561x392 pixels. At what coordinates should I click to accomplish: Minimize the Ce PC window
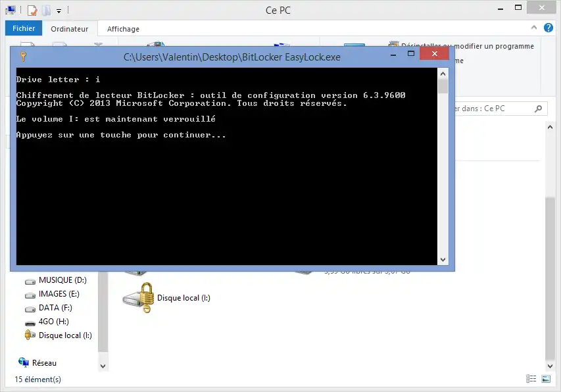click(x=500, y=9)
